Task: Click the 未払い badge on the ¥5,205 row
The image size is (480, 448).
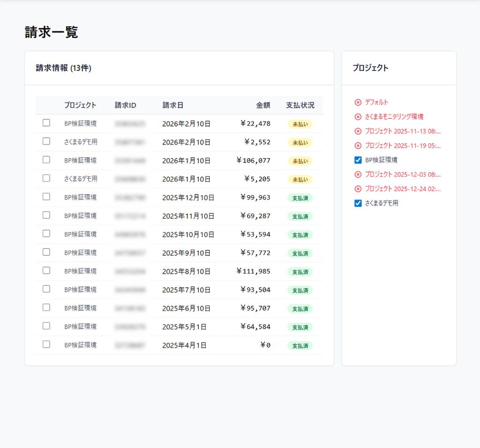Action: click(x=300, y=180)
